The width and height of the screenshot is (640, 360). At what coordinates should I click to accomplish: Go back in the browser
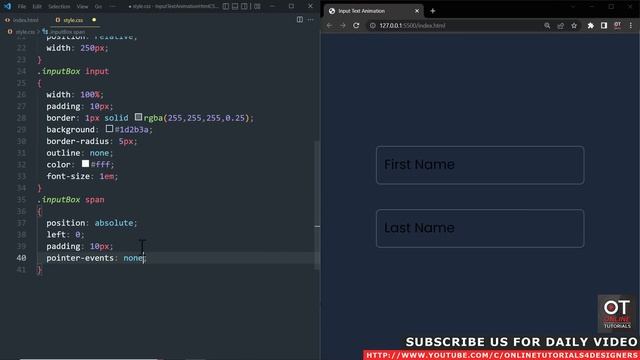[x=329, y=25]
